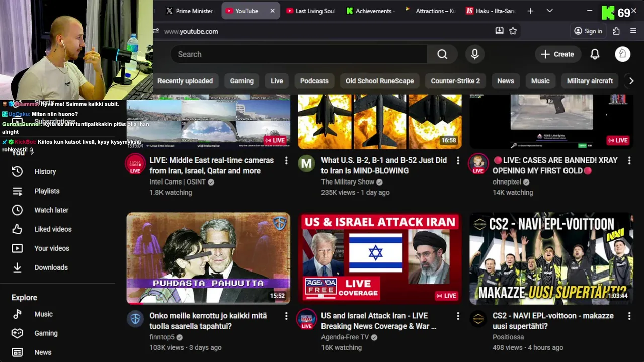Open title What U.S. B-2, B-1 and B-52 Just Did

[384, 165]
